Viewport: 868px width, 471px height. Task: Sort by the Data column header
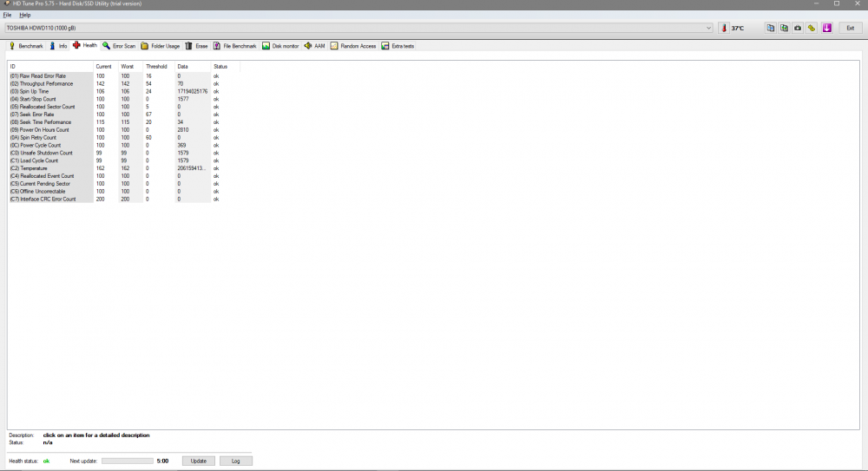point(193,67)
